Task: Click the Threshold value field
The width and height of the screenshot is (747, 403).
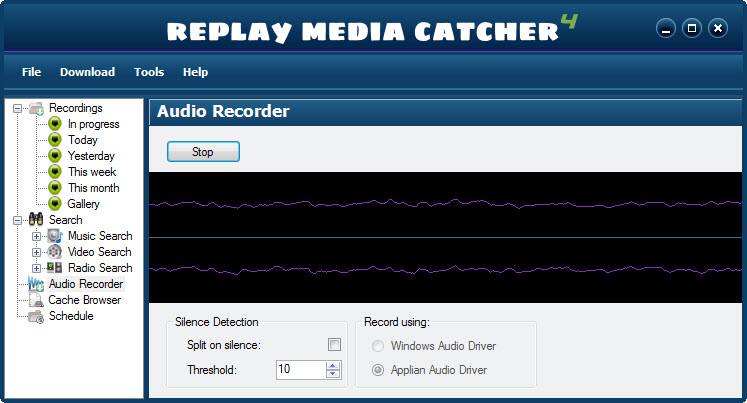Action: pos(301,370)
